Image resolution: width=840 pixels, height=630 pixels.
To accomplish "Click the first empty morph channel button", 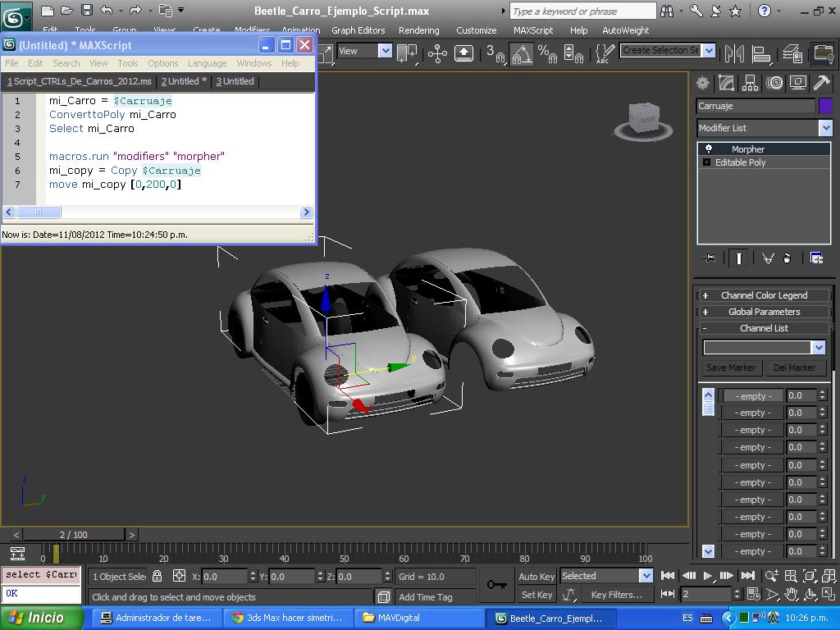I will (752, 396).
